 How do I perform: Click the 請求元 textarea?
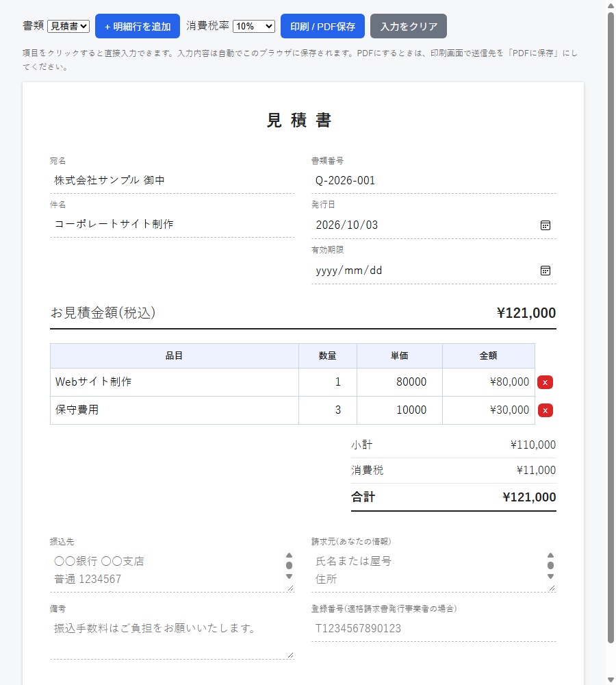(x=434, y=571)
